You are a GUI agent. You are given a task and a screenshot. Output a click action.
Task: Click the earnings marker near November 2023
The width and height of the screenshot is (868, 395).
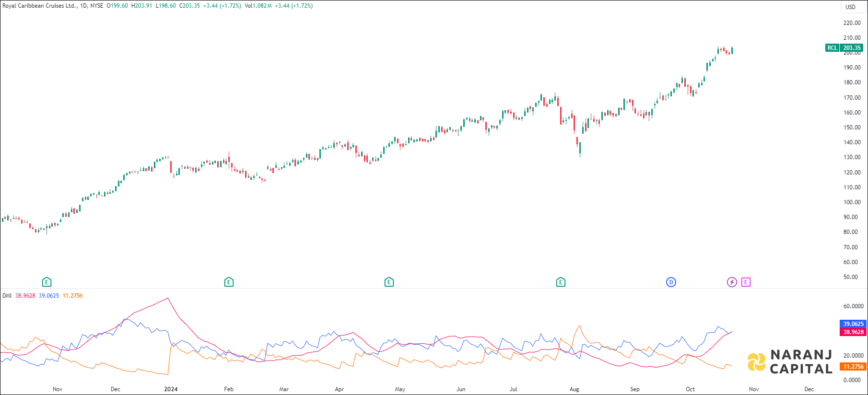(47, 282)
